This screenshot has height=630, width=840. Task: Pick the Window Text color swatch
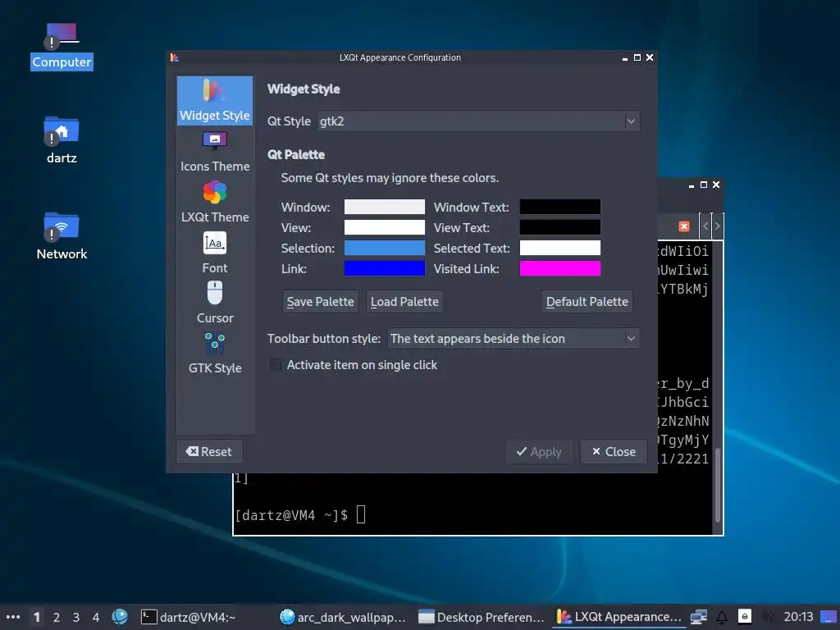click(559, 207)
